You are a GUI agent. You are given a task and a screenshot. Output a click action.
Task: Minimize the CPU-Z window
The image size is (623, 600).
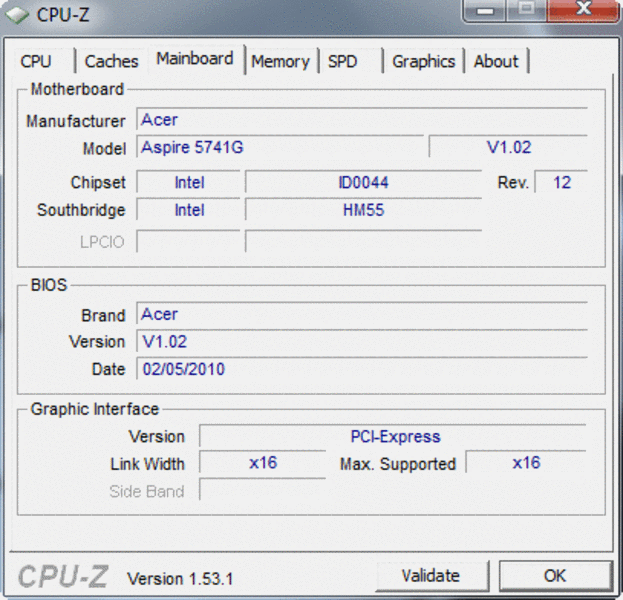[485, 11]
